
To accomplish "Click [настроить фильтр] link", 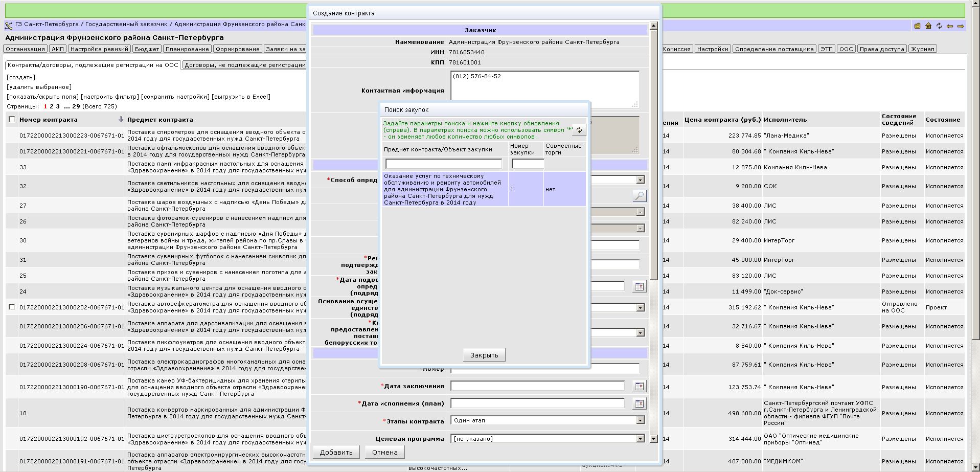I will 110,97.
